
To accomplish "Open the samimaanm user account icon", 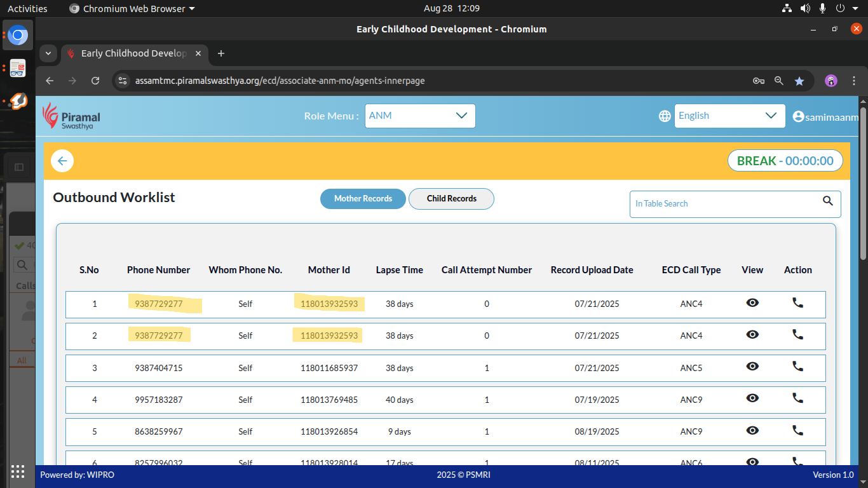I will click(798, 116).
